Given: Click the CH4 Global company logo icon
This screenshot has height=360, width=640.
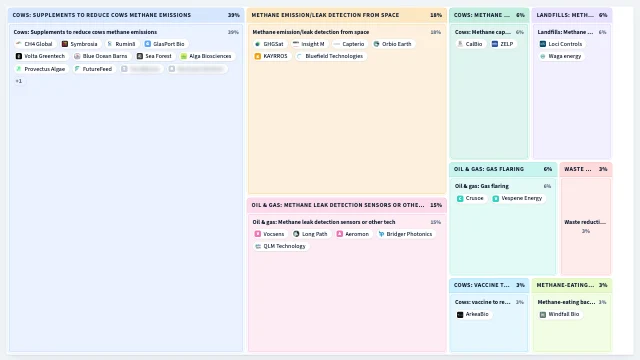Looking at the screenshot, I should point(18,44).
